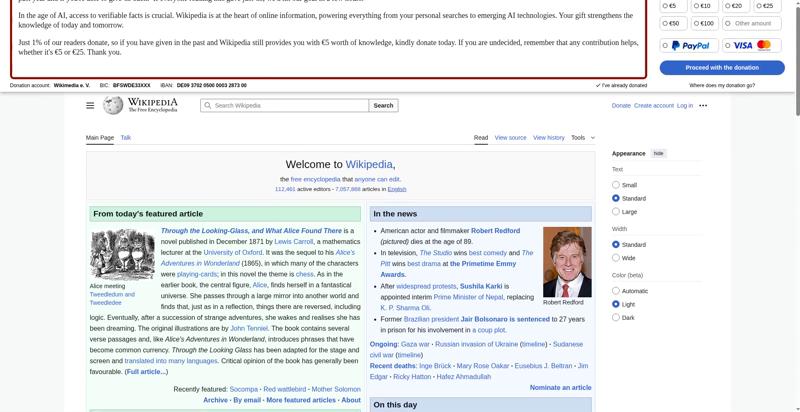Open the Sushila Karki link
This screenshot has width=800, height=412.
pos(481,286)
